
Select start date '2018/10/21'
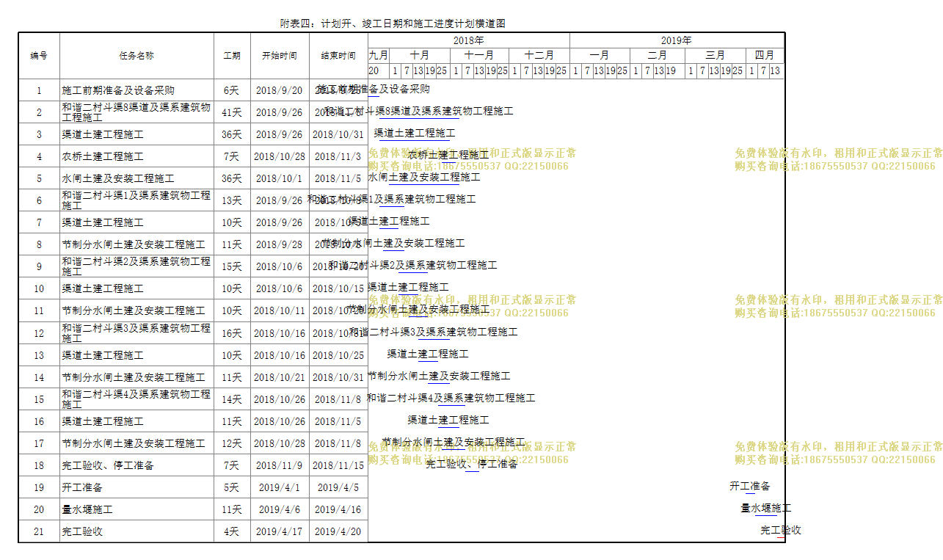[280, 377]
